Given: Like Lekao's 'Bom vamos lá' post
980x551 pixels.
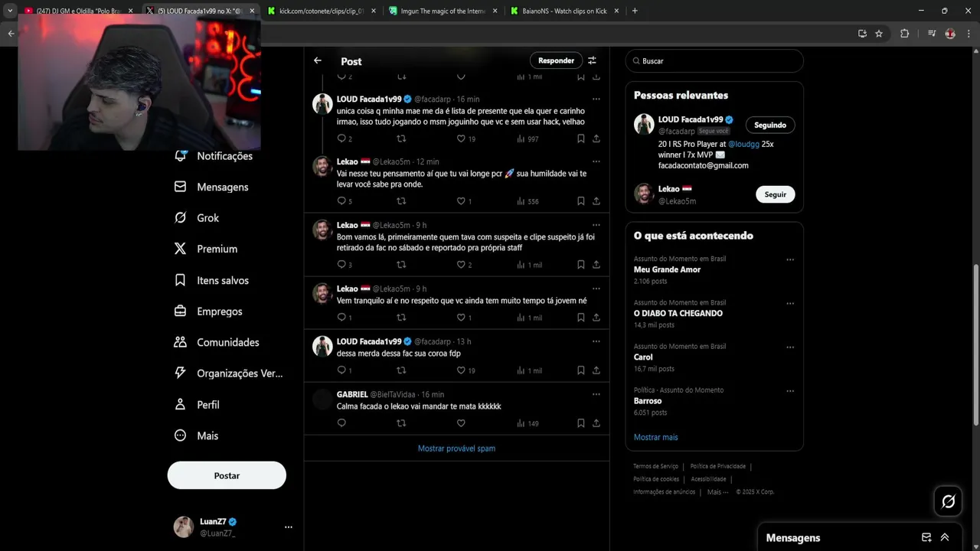Looking at the screenshot, I should pos(461,265).
